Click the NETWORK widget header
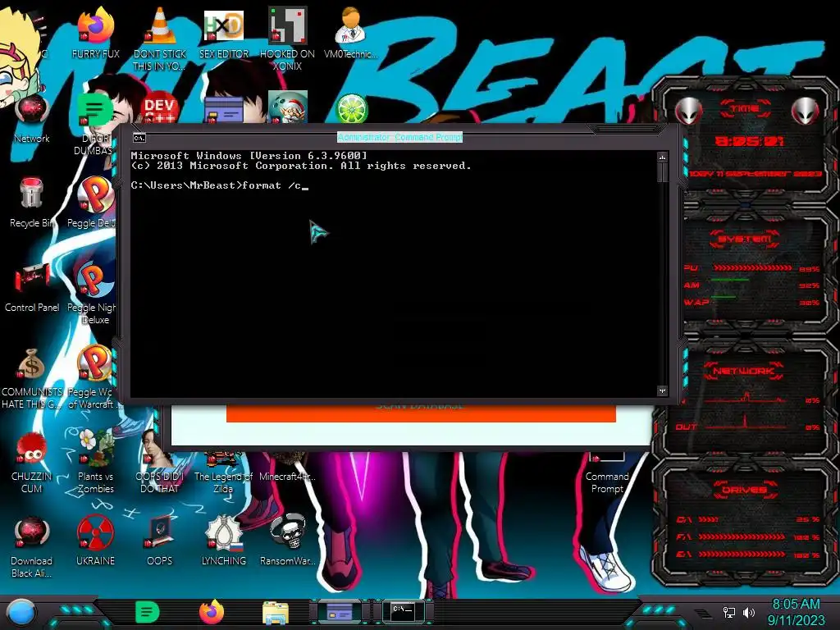840x630 pixels. [x=743, y=371]
